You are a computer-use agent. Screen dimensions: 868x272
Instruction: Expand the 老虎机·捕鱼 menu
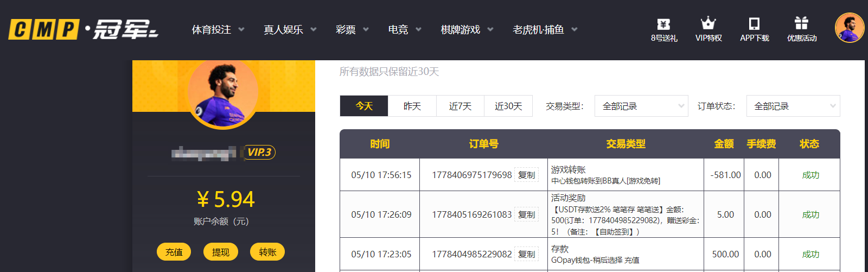[x=545, y=29]
